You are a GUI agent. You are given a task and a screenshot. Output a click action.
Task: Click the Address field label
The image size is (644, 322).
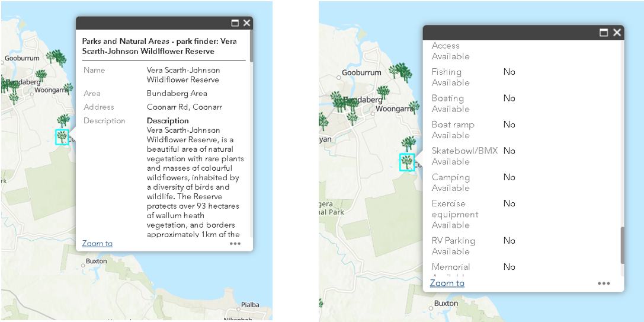(x=98, y=107)
